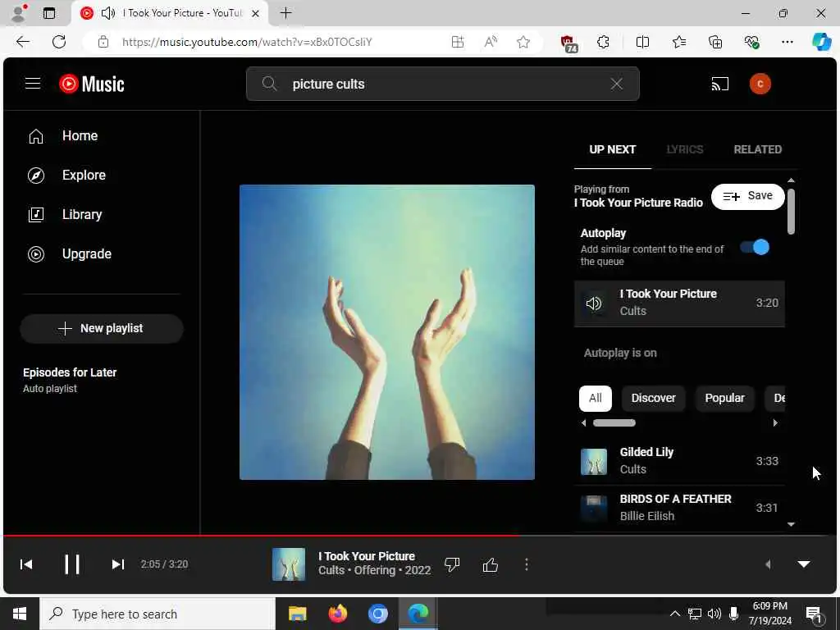Open the uBlock extension icon
Screen dimensions: 840x630
569,43
